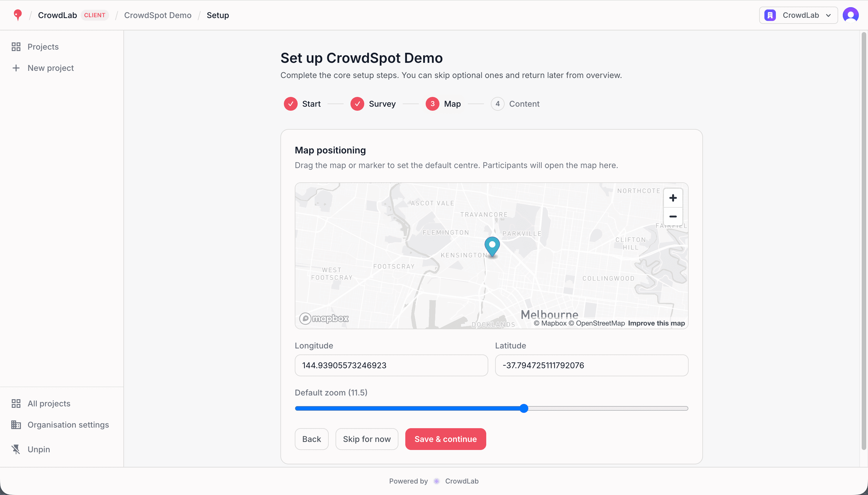Viewport: 868px width, 495px height.
Task: Click the All projects grid icon
Action: point(16,404)
